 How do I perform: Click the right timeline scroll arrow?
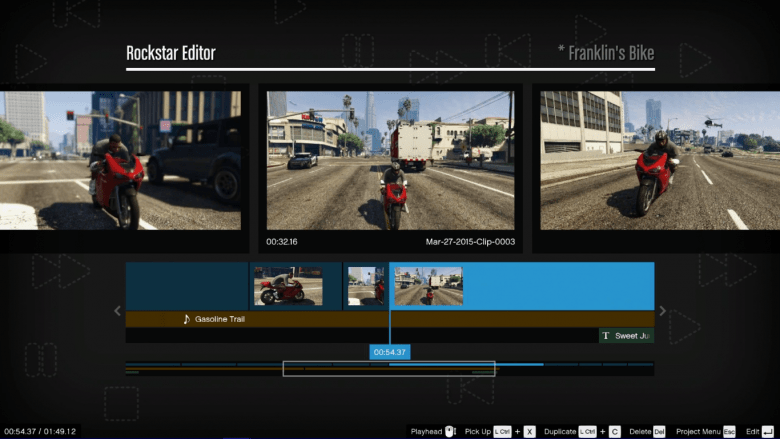point(662,311)
